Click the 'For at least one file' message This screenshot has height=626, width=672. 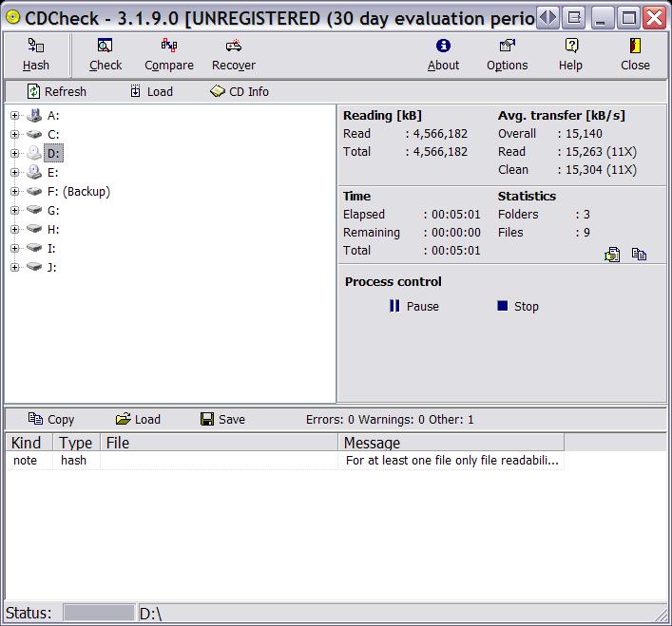451,461
